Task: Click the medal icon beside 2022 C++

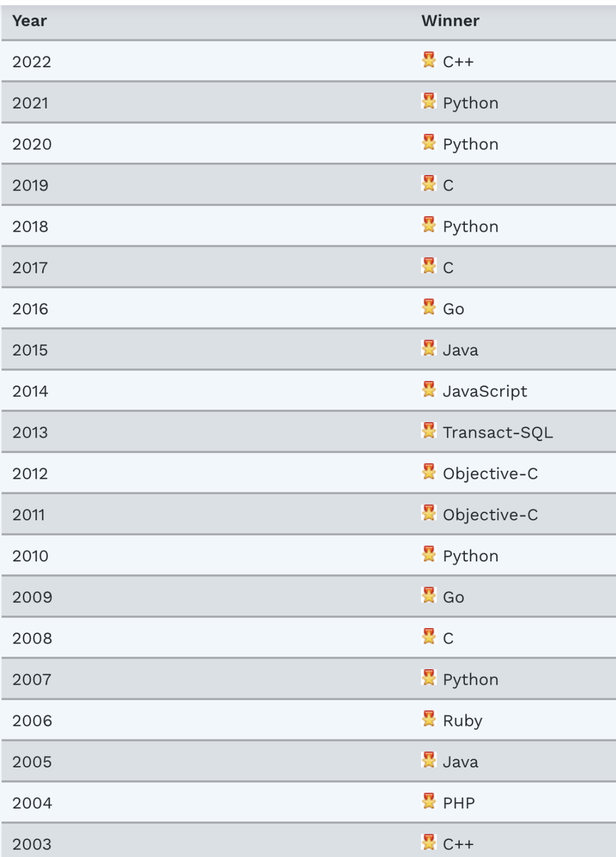Action: (x=429, y=60)
